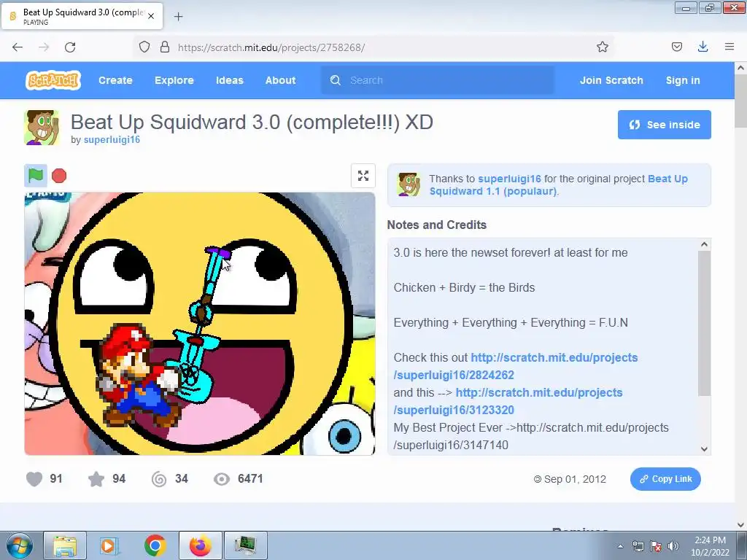Click the Mario sprite in the game stage

tap(138, 376)
